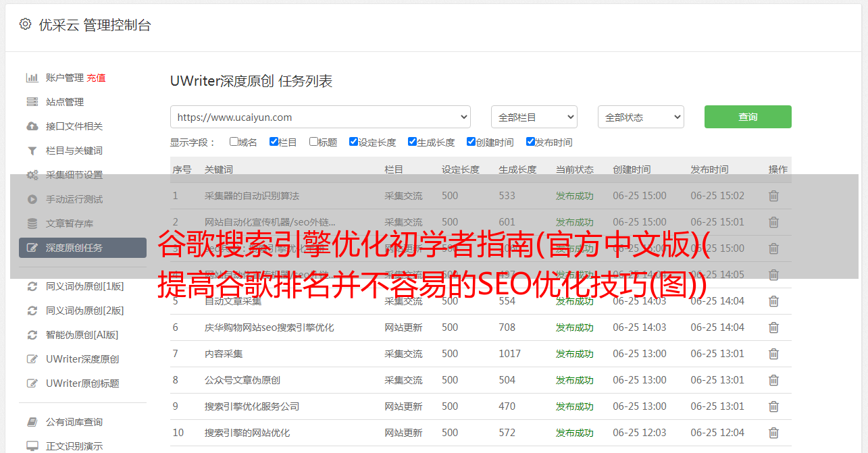
Task: Click the 发布时间 column header
Action: tap(709, 169)
